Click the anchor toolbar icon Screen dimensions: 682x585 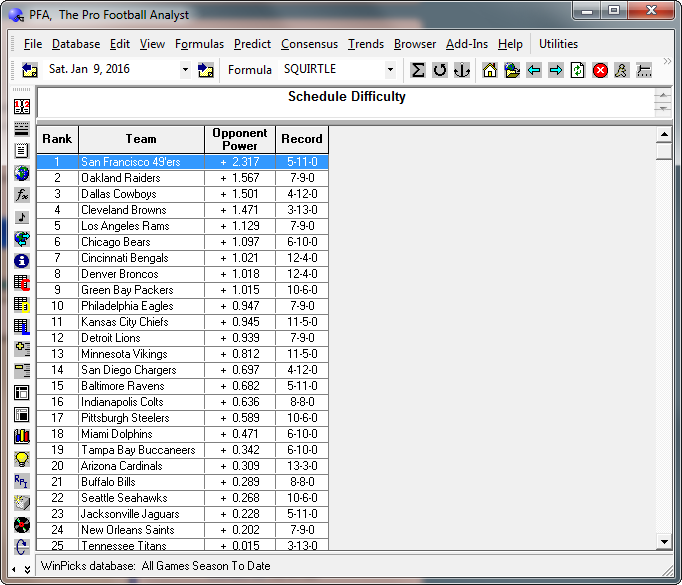point(461,70)
